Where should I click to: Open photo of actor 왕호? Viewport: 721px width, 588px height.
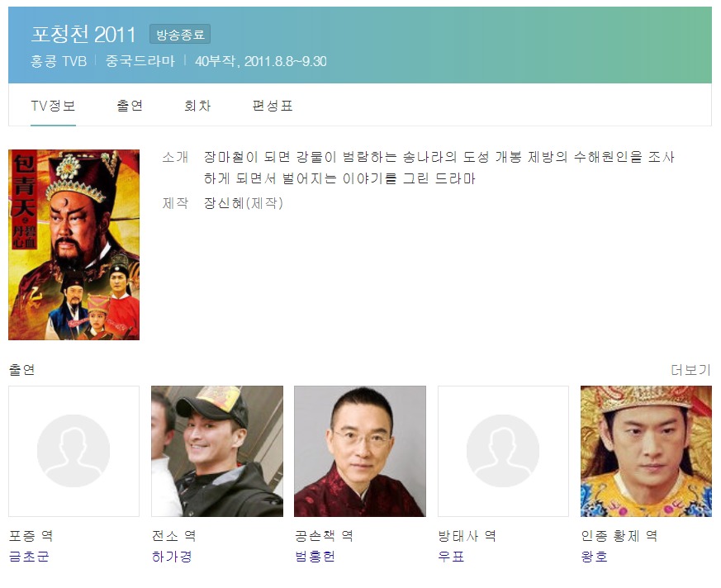pos(646,451)
